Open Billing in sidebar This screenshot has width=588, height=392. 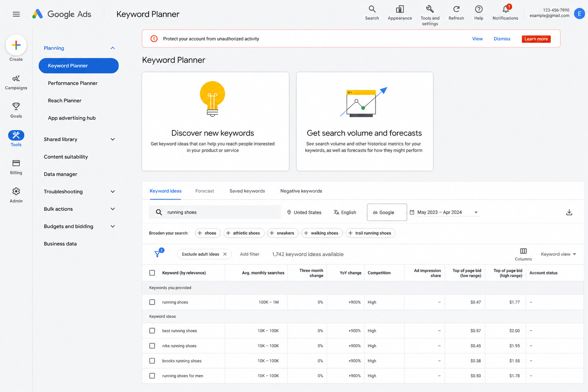(x=16, y=167)
